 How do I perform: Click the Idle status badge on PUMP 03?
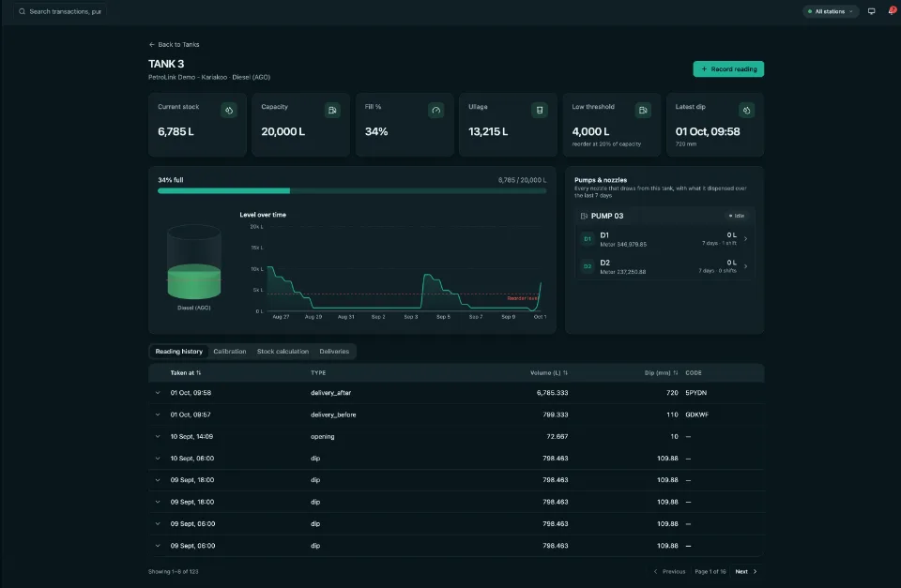pyautogui.click(x=737, y=216)
